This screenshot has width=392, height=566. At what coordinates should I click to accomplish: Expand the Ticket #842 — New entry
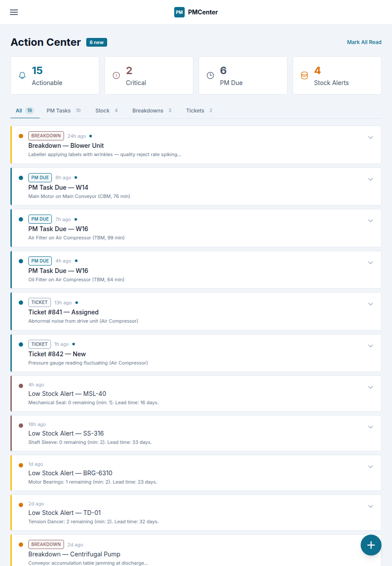(x=371, y=346)
